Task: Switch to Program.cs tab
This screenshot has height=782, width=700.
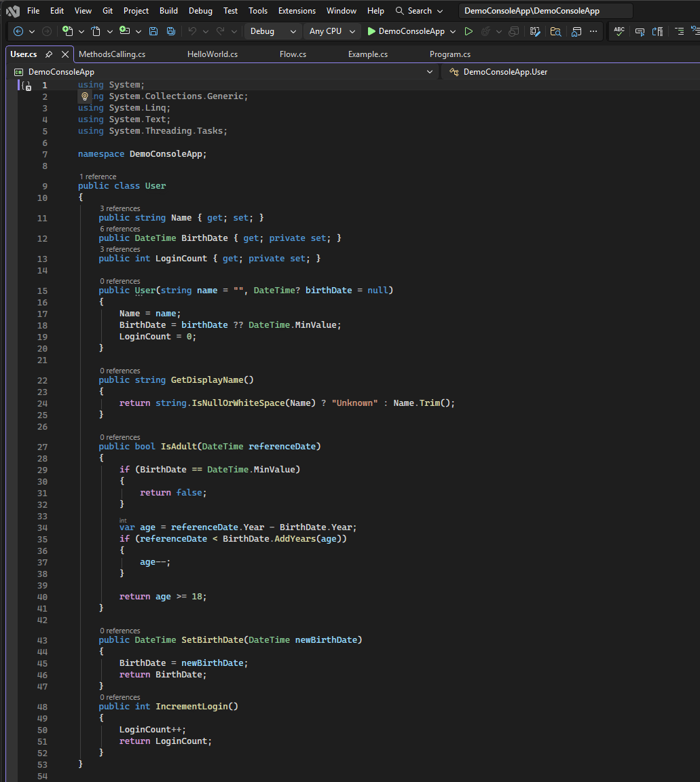Action: (450, 54)
